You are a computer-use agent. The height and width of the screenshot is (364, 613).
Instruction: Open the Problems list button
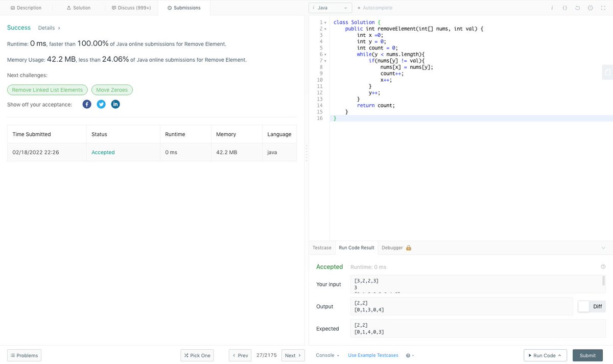pyautogui.click(x=24, y=355)
